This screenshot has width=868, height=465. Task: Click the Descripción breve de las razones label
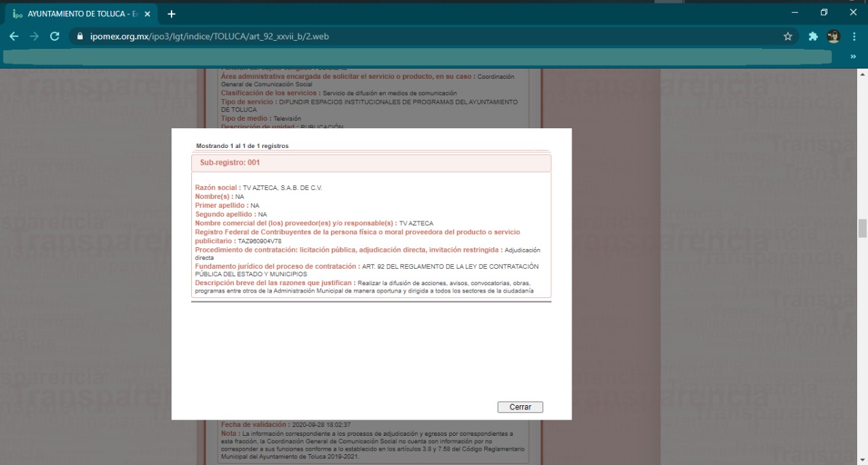point(275,283)
